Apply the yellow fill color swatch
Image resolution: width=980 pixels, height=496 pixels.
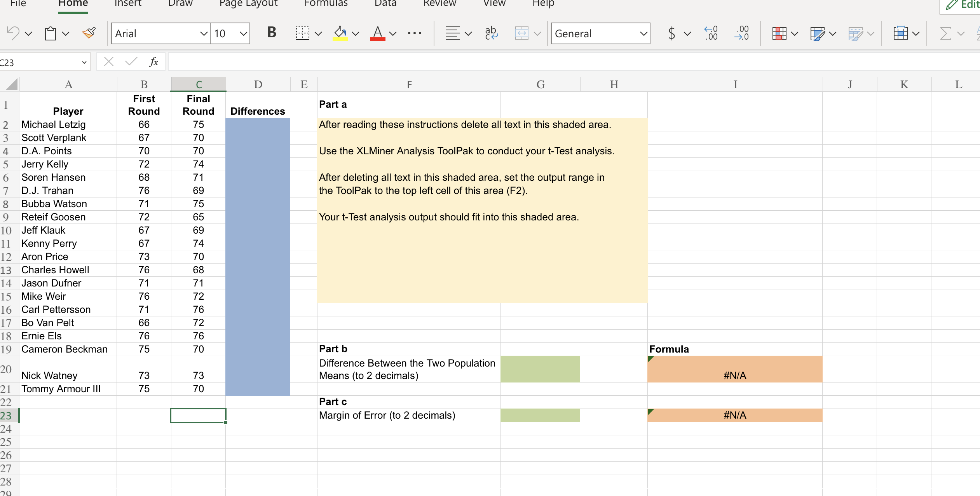coord(340,33)
